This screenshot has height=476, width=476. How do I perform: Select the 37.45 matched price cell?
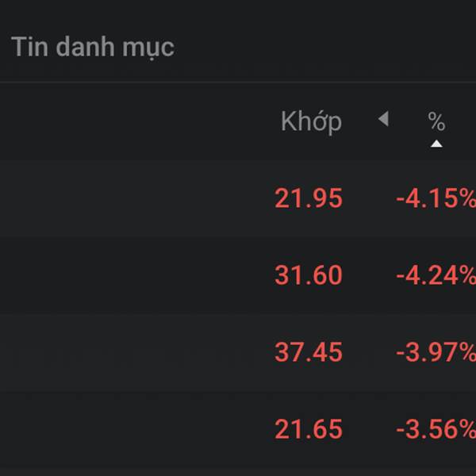point(309,352)
